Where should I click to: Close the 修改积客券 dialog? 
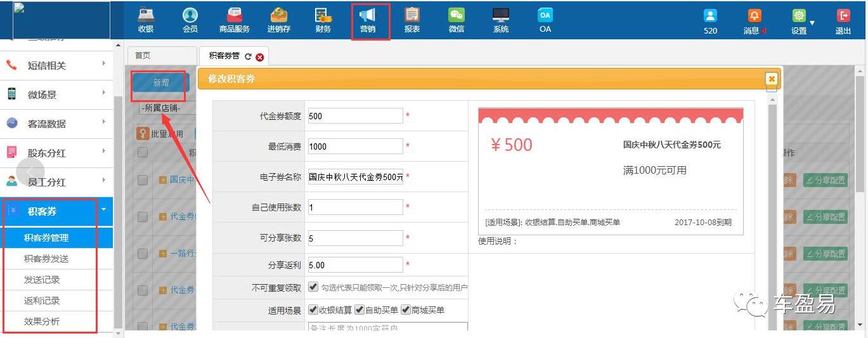tap(771, 79)
